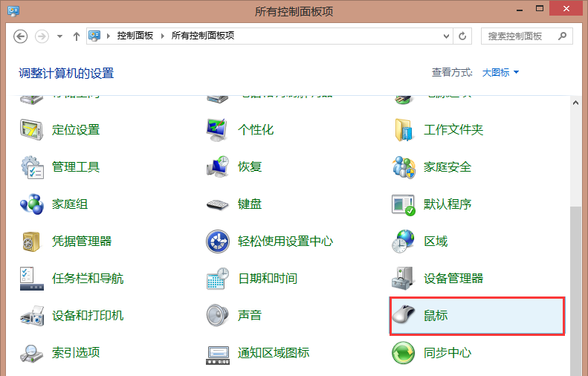Screen dimensions: 588x376
Task: Click the 个性化 link text
Action: (x=256, y=130)
